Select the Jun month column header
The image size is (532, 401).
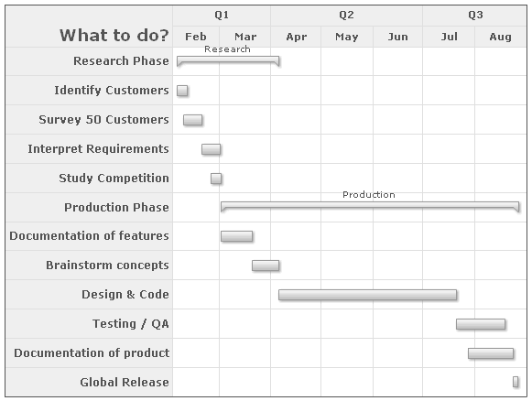pyautogui.click(x=397, y=37)
